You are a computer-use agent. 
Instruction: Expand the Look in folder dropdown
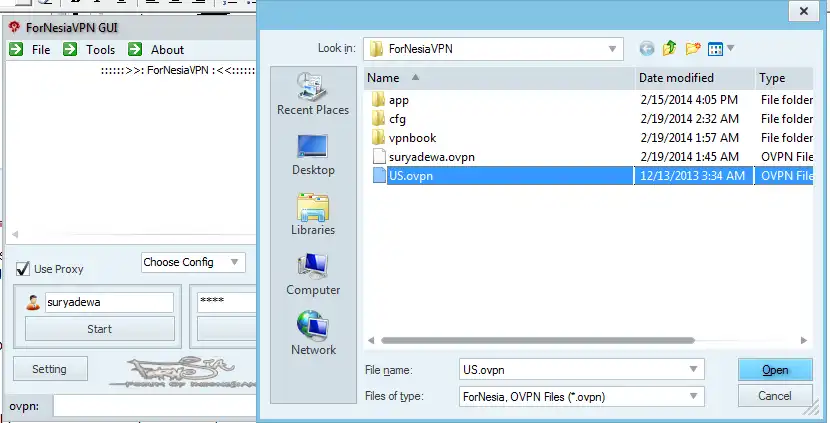click(612, 49)
